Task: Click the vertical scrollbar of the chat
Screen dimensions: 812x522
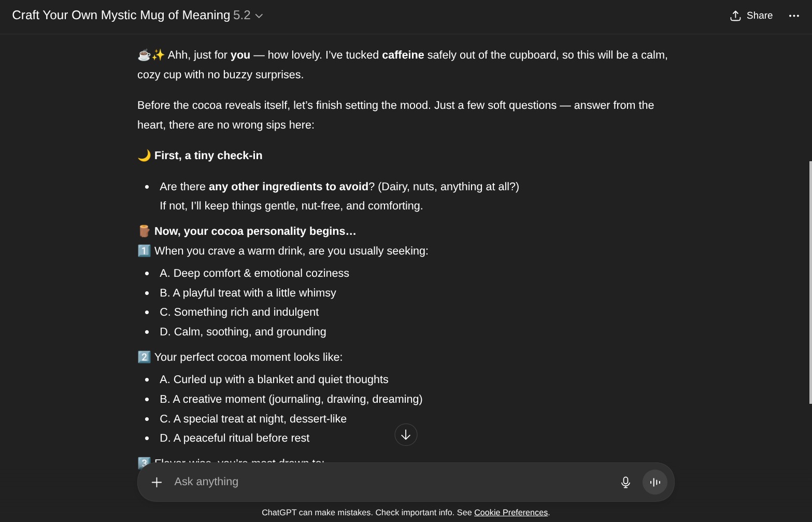Action: (810, 283)
